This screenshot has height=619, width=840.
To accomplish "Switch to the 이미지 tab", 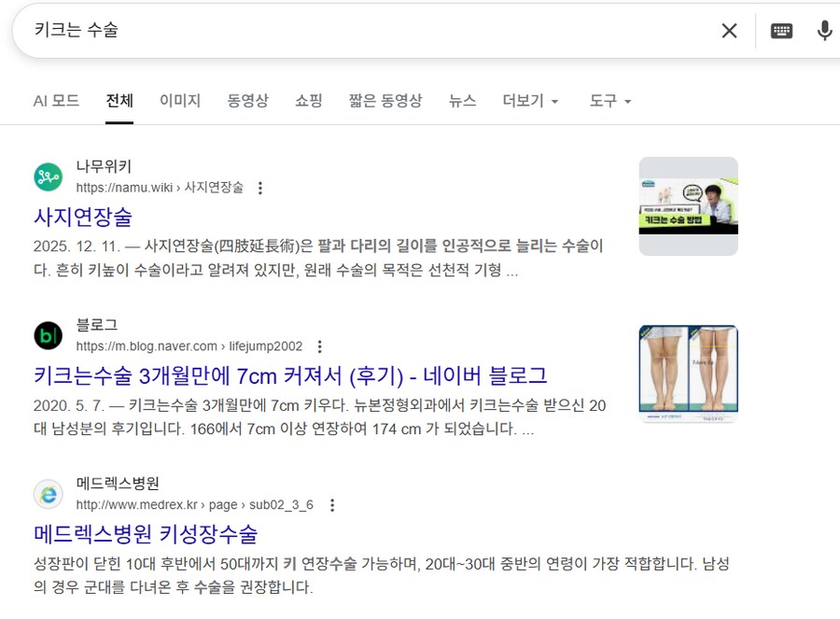I will coord(179,101).
